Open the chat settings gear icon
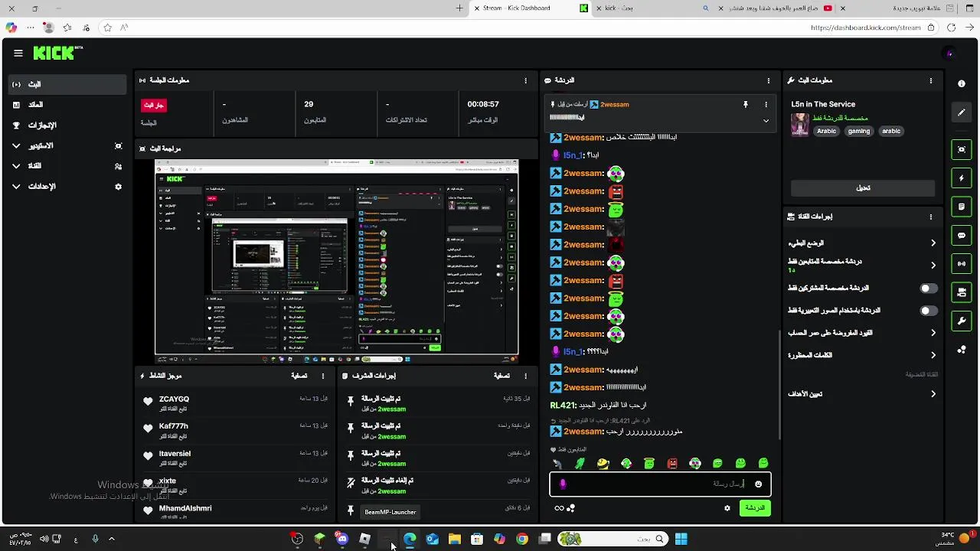Image resolution: width=980 pixels, height=551 pixels. [727, 508]
